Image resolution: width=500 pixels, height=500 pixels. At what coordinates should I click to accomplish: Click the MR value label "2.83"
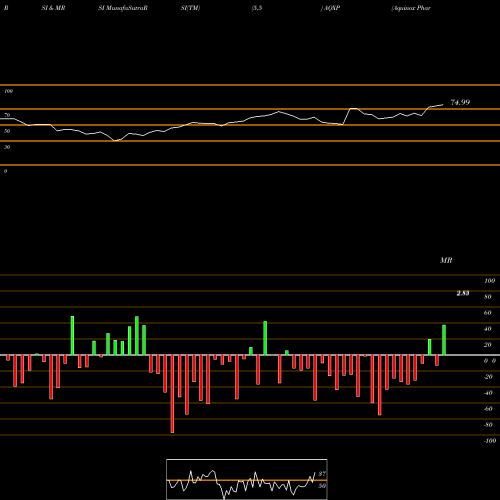tap(463, 293)
